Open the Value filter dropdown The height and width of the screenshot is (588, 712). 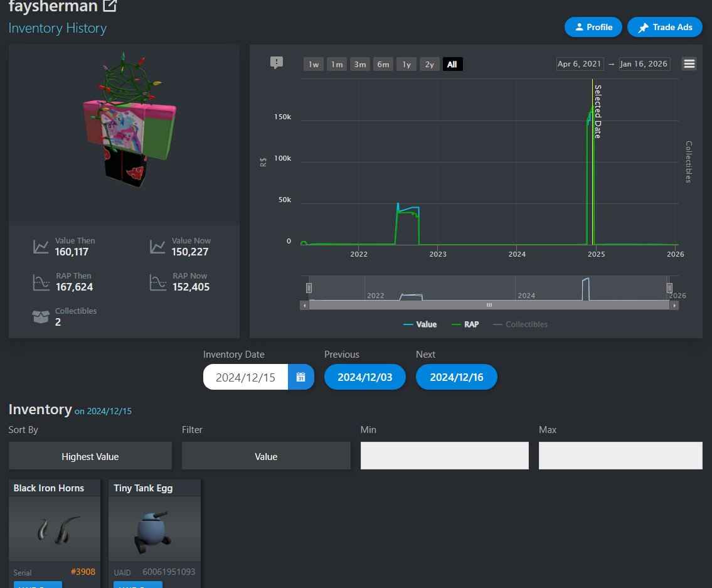[266, 456]
